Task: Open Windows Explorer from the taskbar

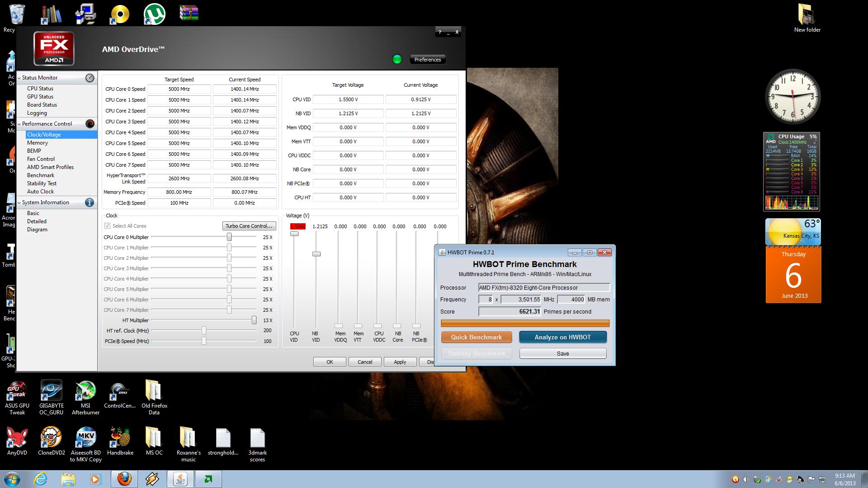Action: point(68,479)
